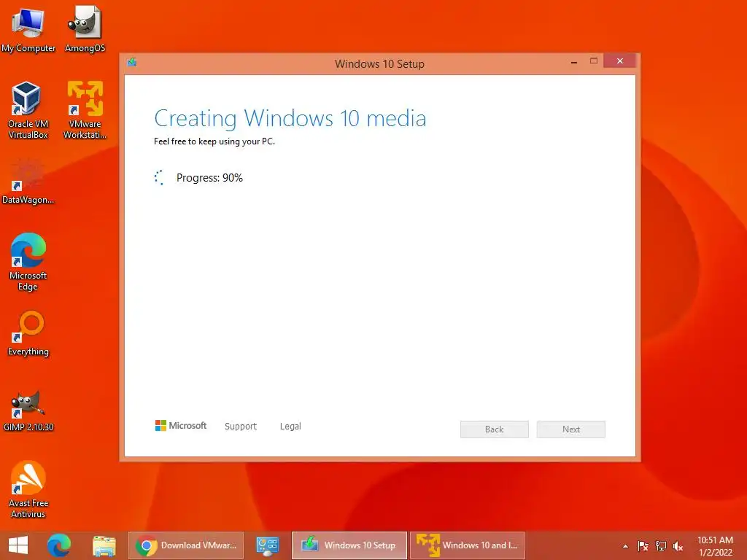Open the Legal link

pyautogui.click(x=290, y=426)
